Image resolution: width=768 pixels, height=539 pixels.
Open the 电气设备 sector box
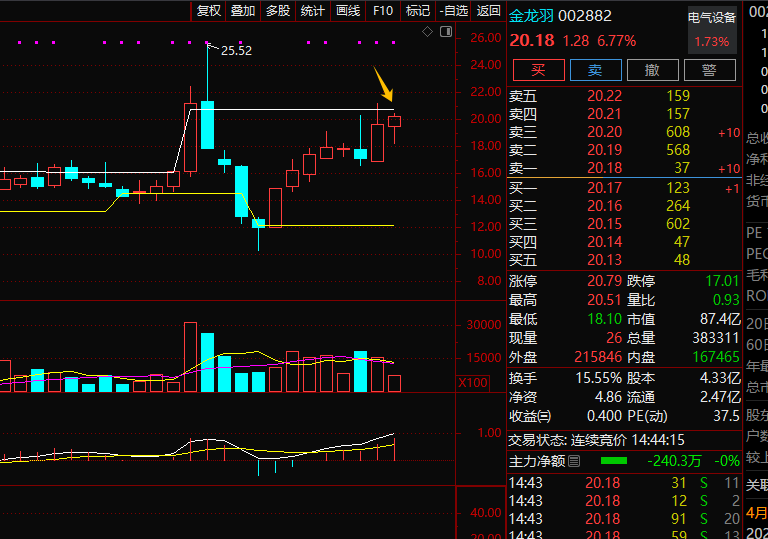(712, 30)
